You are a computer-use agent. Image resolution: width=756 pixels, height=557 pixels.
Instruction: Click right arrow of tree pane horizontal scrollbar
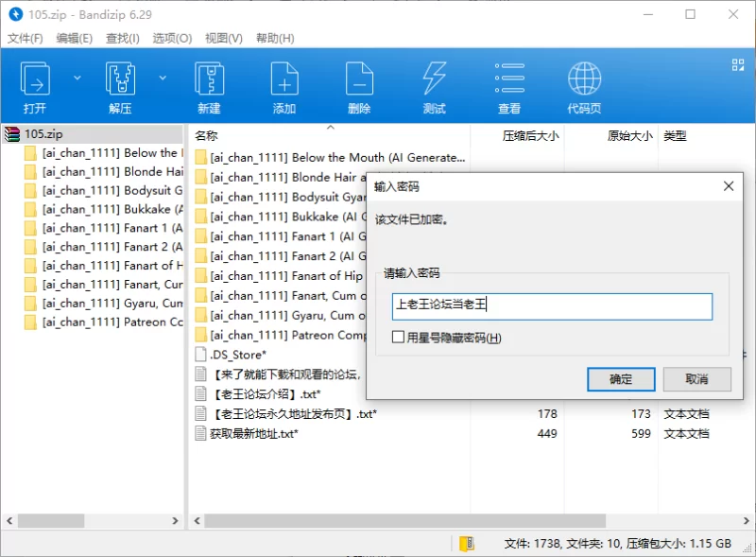(175, 521)
